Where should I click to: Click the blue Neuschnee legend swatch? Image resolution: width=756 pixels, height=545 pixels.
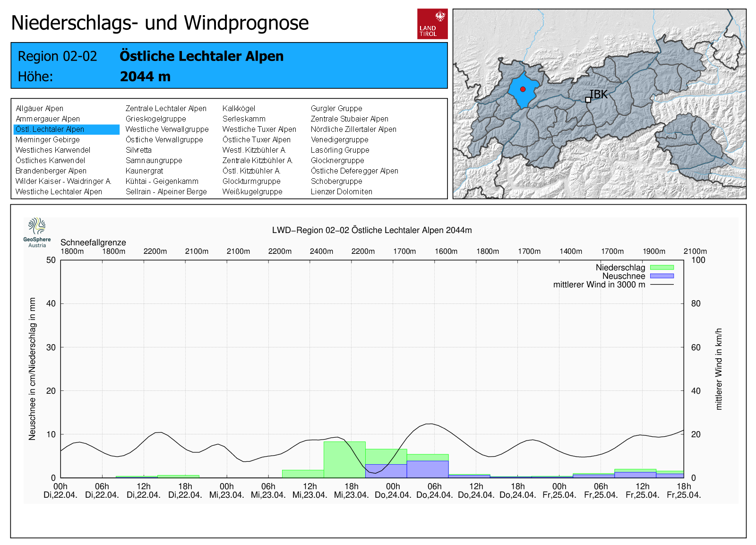point(661,276)
